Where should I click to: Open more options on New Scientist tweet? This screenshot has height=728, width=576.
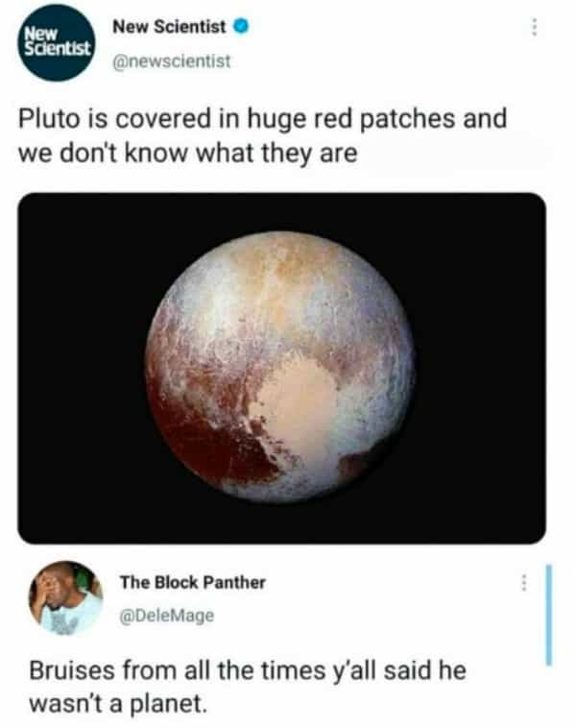click(x=535, y=28)
